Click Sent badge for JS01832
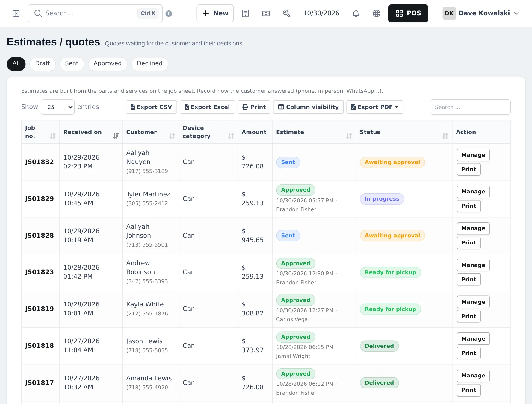 [288, 162]
